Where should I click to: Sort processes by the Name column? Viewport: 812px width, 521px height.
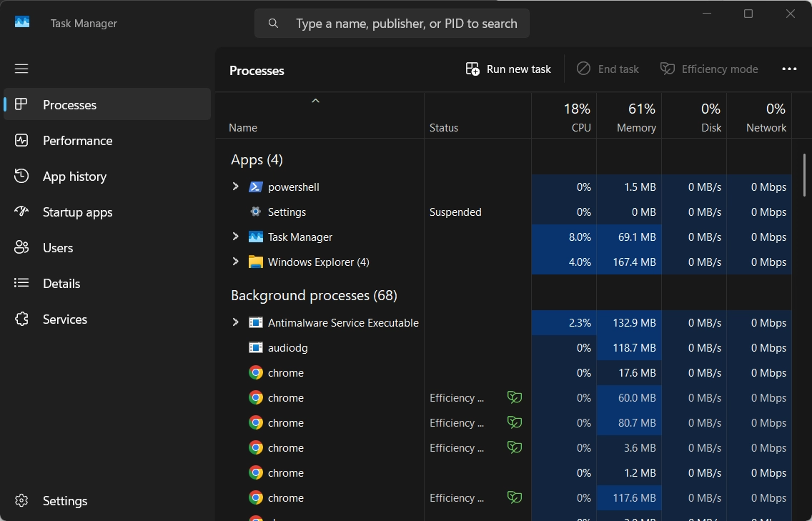point(320,116)
